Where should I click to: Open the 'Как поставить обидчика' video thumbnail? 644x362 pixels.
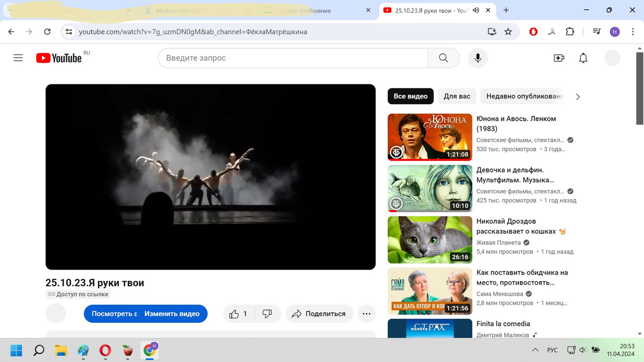coord(430,291)
